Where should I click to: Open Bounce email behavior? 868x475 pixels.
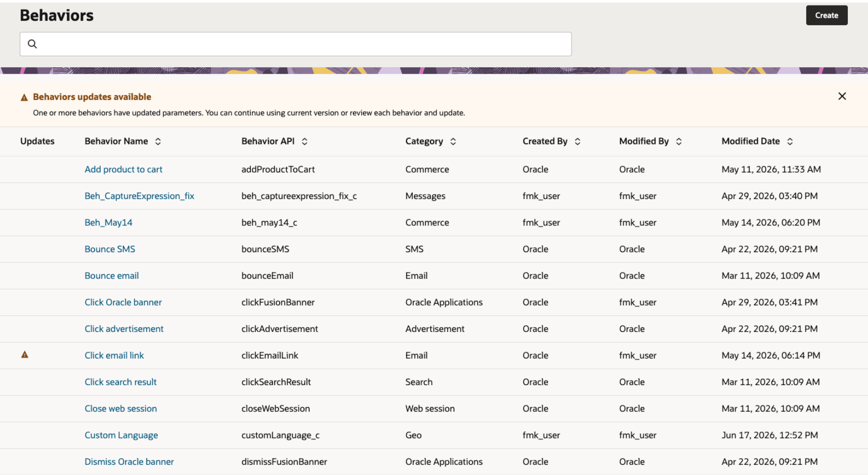tap(112, 275)
